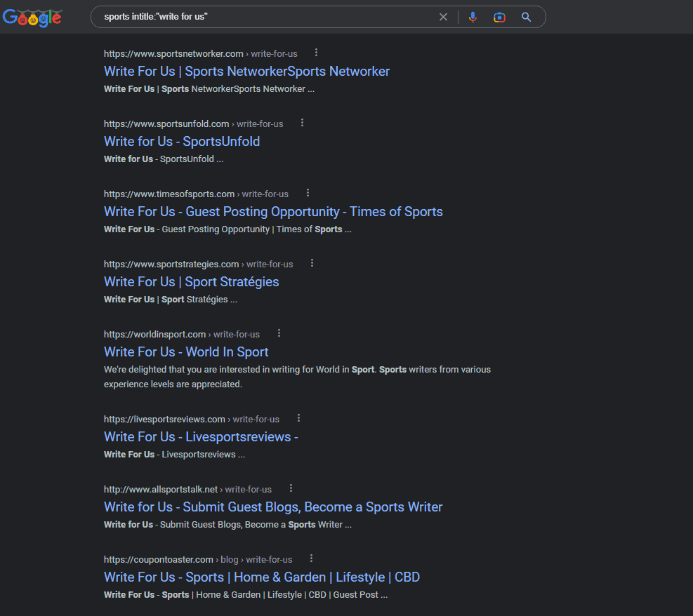Screen dimensions: 693x616
Task: Open "Write For Us | Sports NetworkerSports Networker" link
Action: (x=246, y=71)
